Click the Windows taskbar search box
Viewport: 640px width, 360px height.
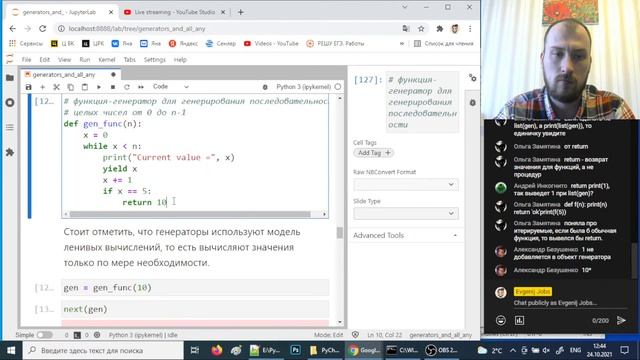103,351
